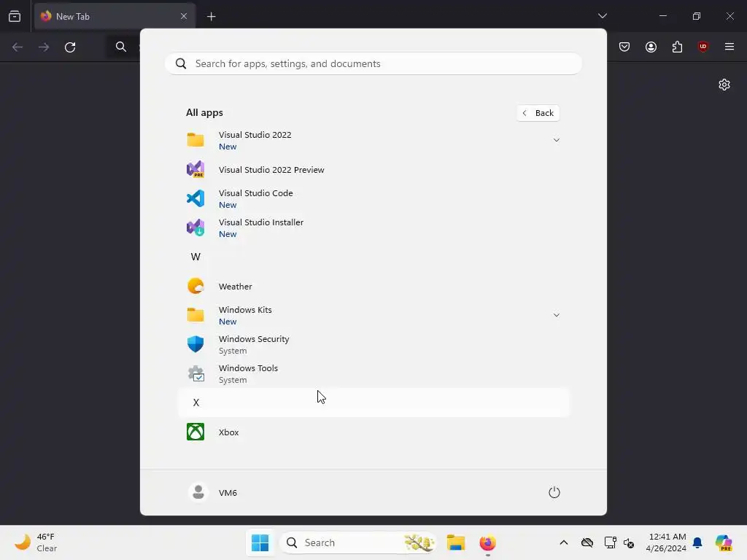Open the VM6 user account menu
The height and width of the screenshot is (560, 747).
212,492
